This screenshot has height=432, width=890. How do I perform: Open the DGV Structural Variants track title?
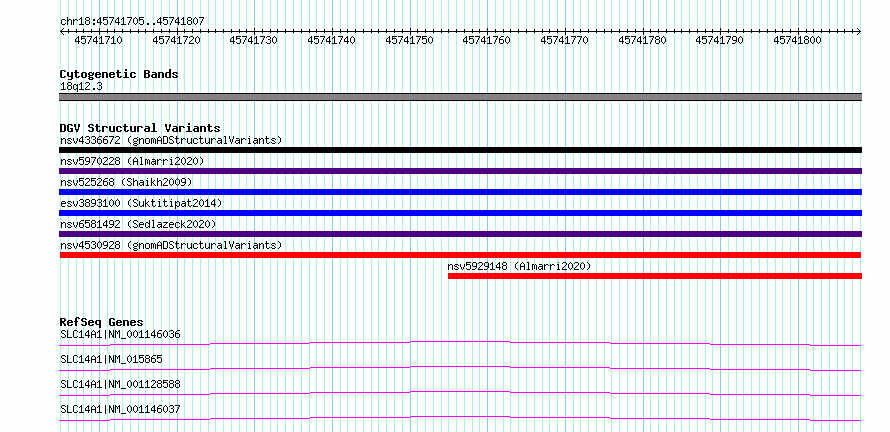(x=140, y=128)
